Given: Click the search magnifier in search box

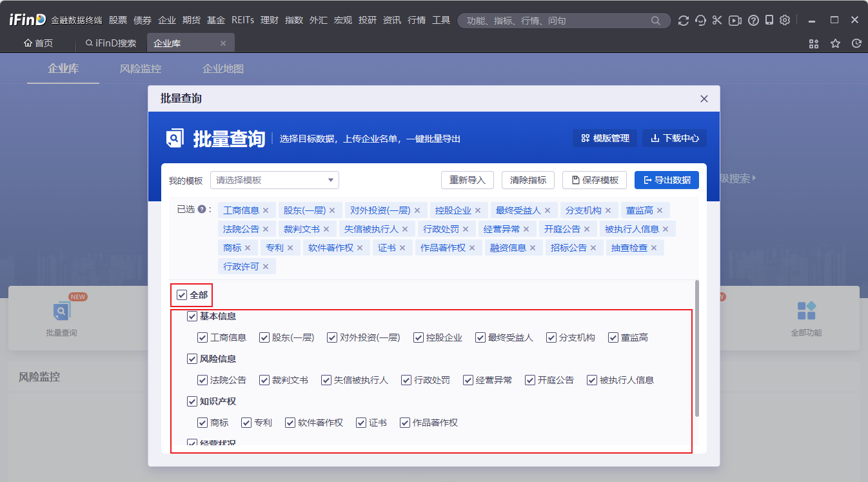Looking at the screenshot, I should pos(656,21).
